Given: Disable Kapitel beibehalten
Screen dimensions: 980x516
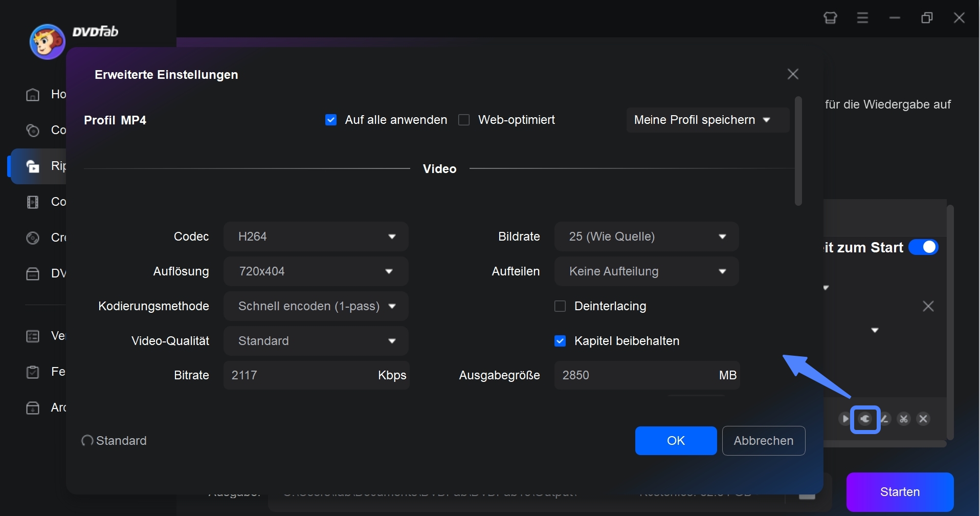Looking at the screenshot, I should [x=560, y=340].
